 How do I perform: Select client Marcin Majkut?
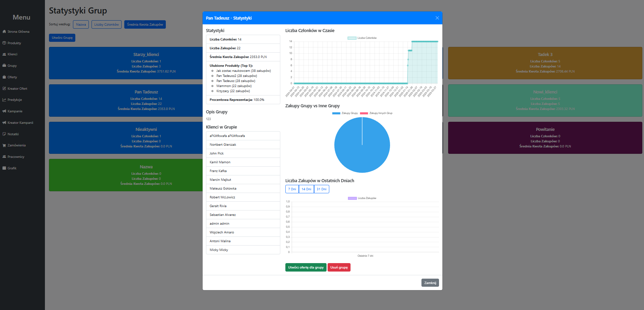(243, 180)
